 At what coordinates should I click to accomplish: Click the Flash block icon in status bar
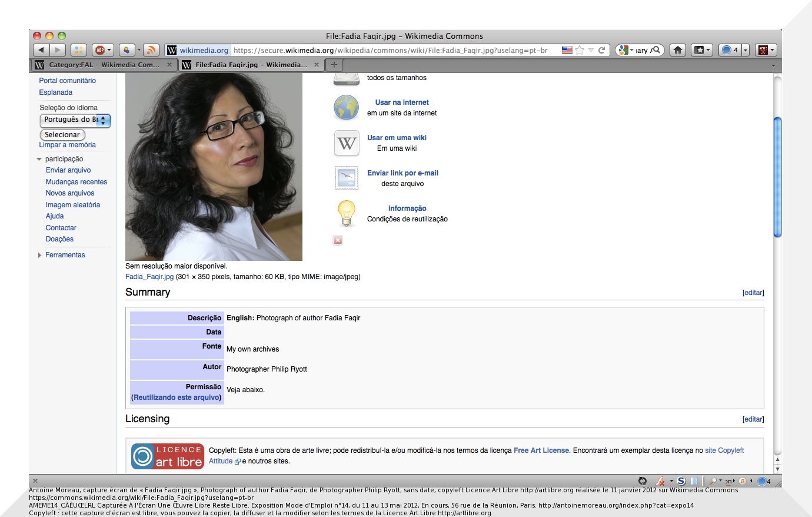coord(660,481)
